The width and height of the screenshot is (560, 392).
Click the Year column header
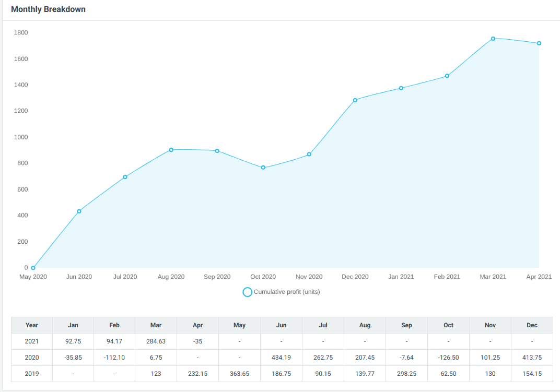point(31,325)
